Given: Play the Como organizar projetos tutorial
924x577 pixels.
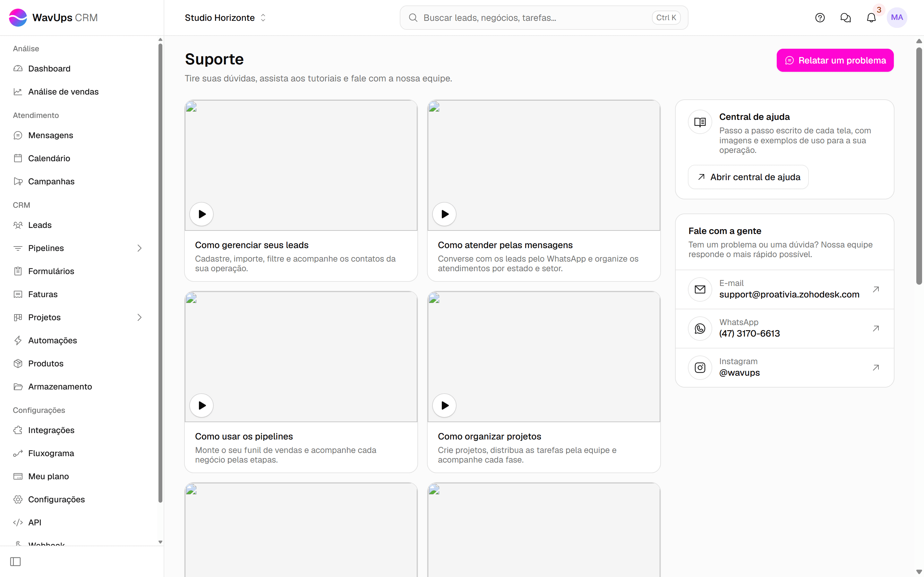Looking at the screenshot, I should click(444, 405).
